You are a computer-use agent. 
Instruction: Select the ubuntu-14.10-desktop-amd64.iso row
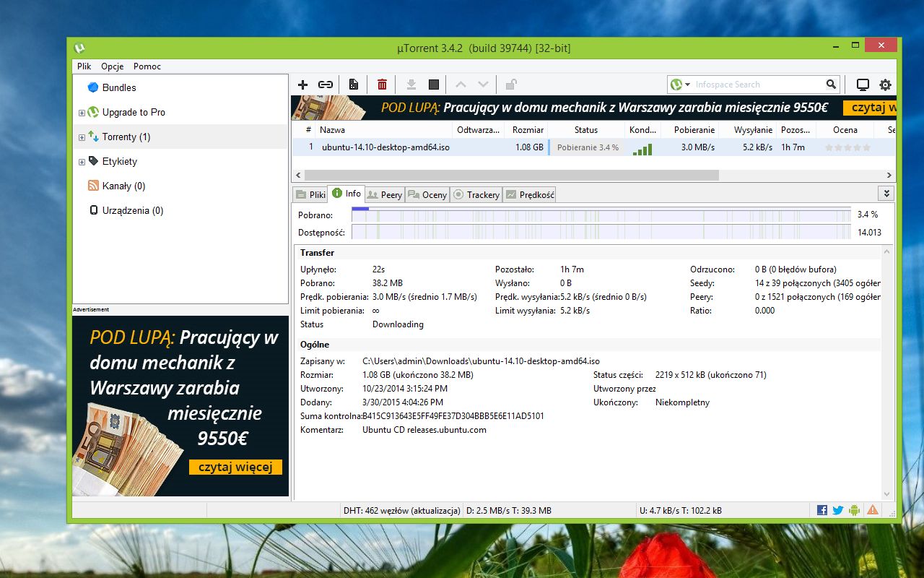(x=593, y=147)
